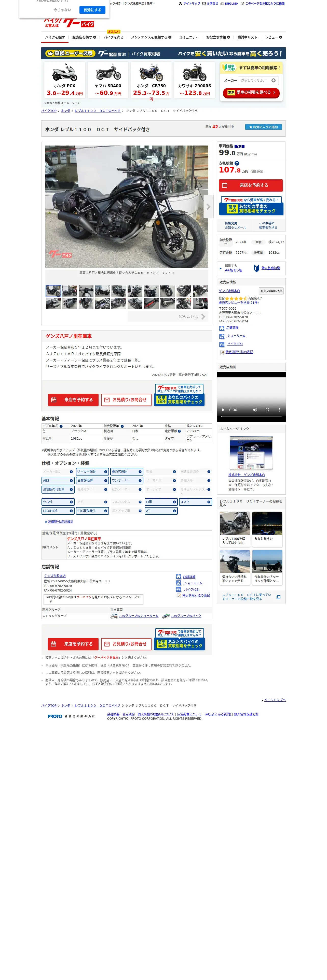Click help icon beside メーカー保証
Viewport: 327px width, 980px height.
[105, 471]
